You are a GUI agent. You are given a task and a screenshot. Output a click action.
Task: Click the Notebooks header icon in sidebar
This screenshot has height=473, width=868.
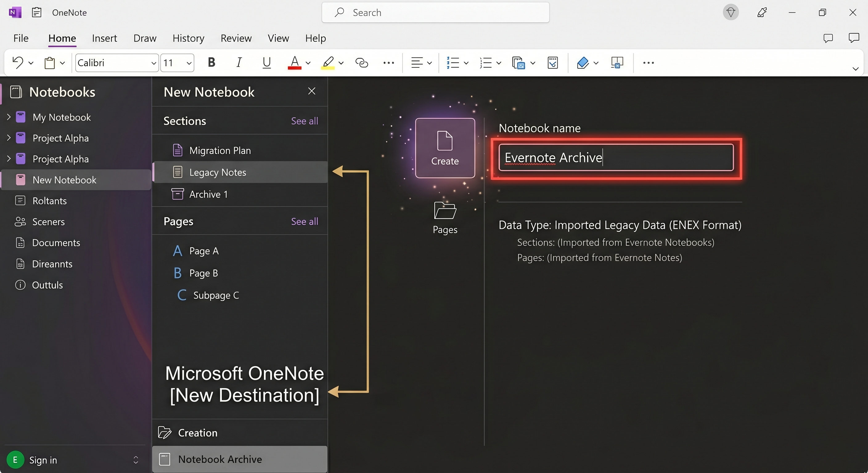coord(16,92)
